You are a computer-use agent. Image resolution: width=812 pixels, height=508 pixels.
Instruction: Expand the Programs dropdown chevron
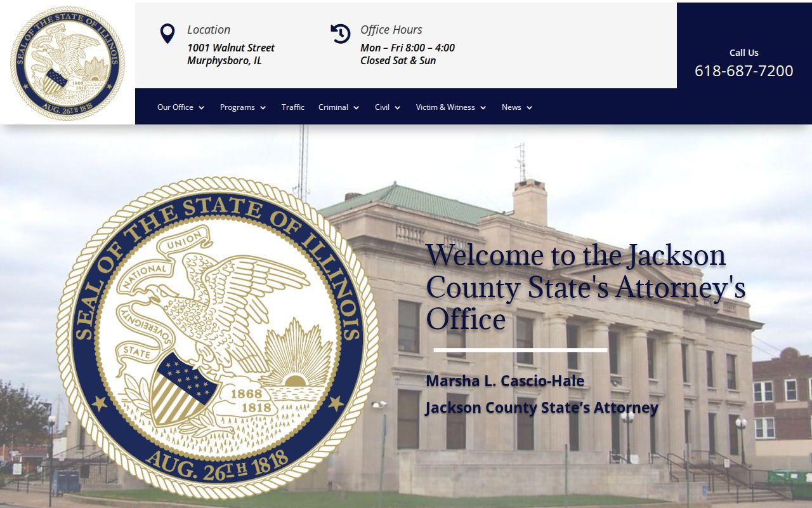pyautogui.click(x=263, y=108)
